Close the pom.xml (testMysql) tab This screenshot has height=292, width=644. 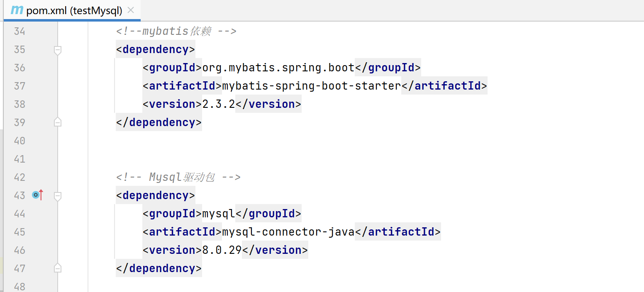[131, 10]
